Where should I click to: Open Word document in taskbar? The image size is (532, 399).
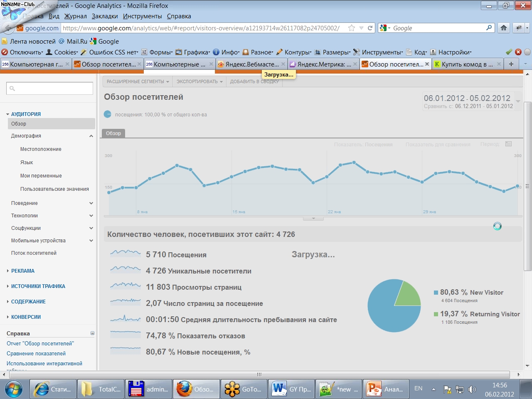click(291, 389)
